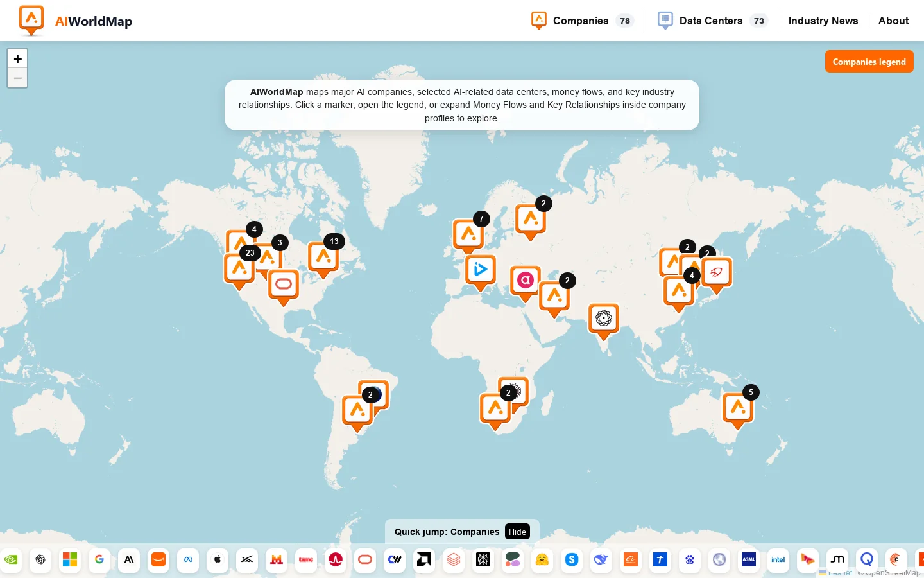Jump to AMD in the quick jump bar
Image resolution: width=924 pixels, height=578 pixels.
pos(424,559)
